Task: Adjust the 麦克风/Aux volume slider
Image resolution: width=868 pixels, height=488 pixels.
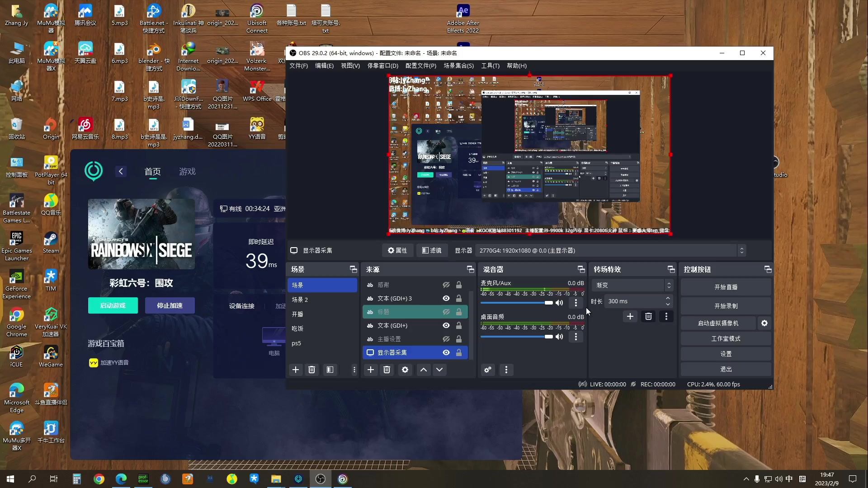Action: 516,303
